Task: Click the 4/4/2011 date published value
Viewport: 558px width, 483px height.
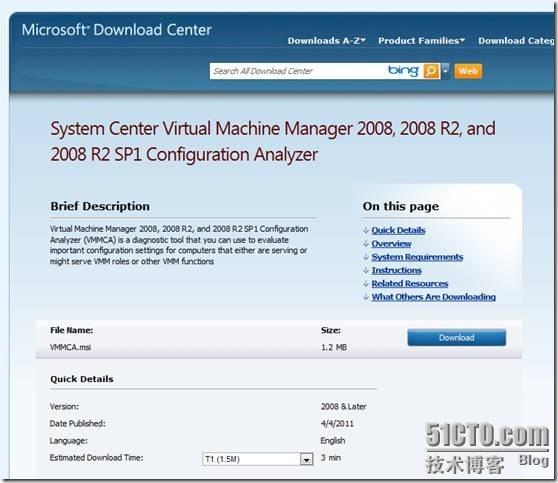Action: (337, 424)
